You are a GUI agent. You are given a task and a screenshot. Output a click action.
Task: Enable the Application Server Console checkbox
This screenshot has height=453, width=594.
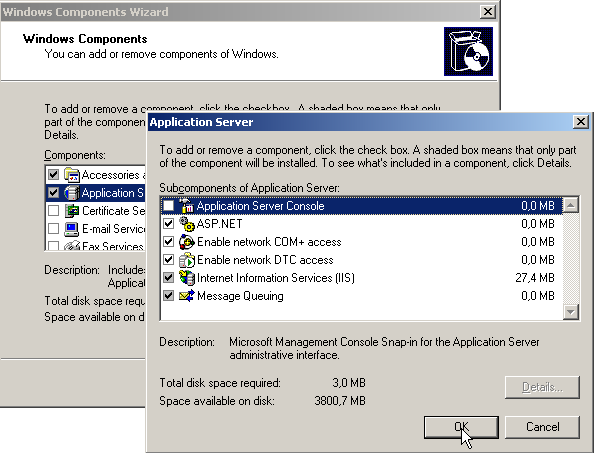point(168,206)
